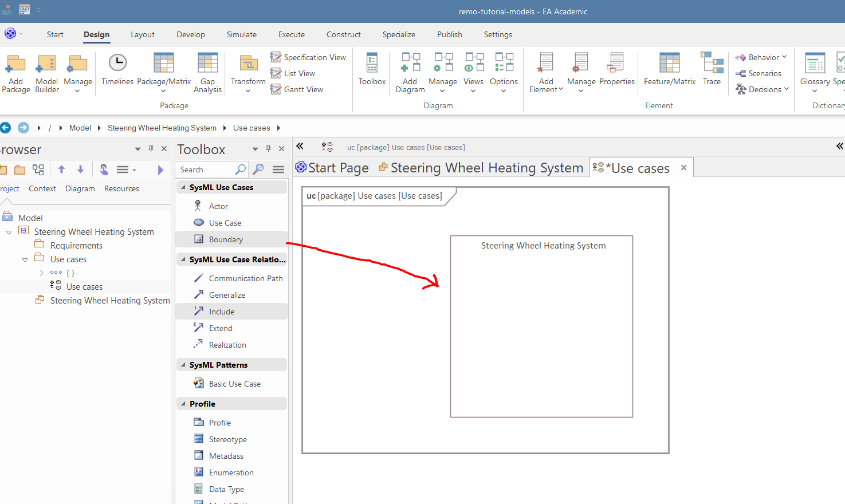Pick the Include relationship tool
The width and height of the screenshot is (845, 504).
tap(221, 312)
